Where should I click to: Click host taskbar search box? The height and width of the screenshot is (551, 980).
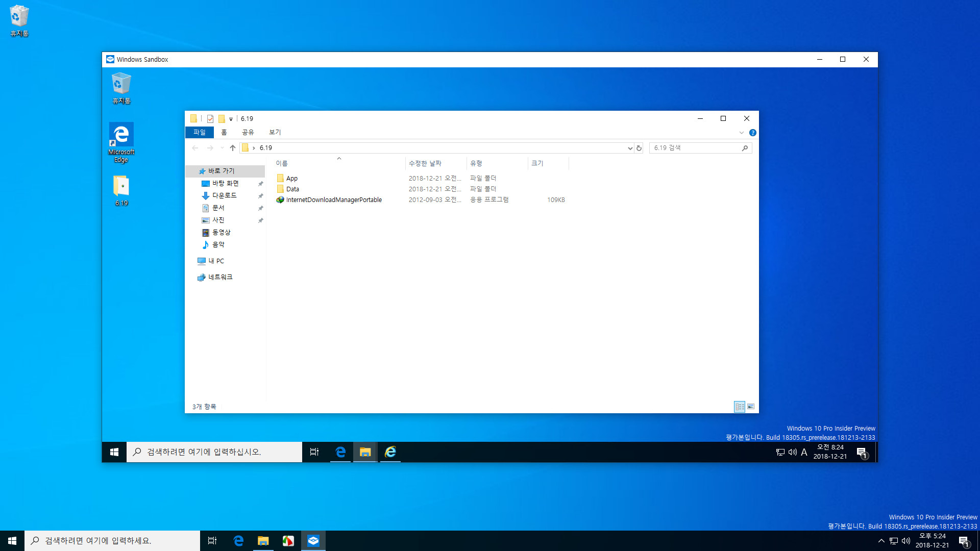click(112, 541)
